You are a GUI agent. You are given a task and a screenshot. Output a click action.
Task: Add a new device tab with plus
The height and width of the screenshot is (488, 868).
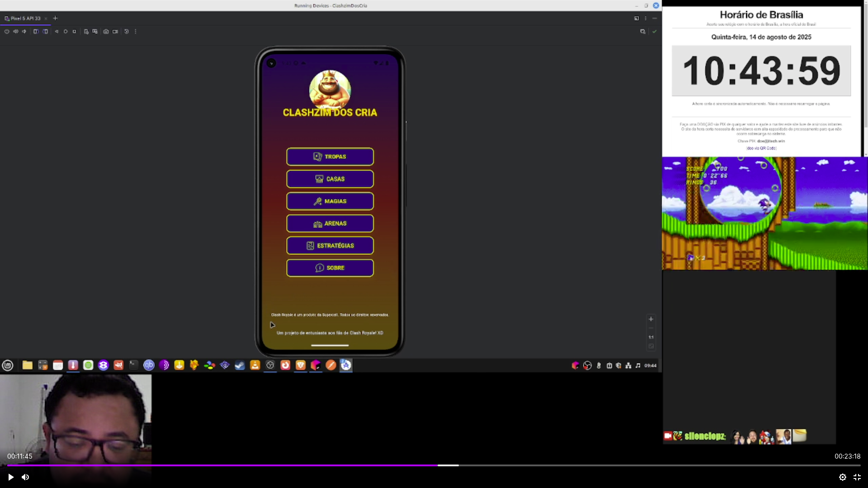[55, 19]
